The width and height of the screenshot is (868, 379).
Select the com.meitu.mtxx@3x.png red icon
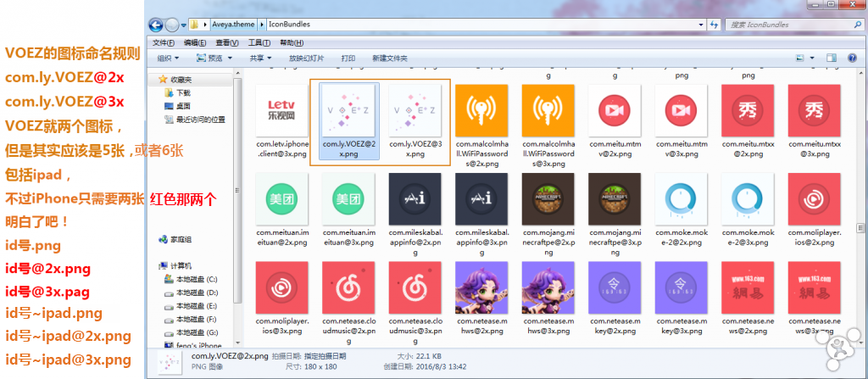tap(814, 111)
